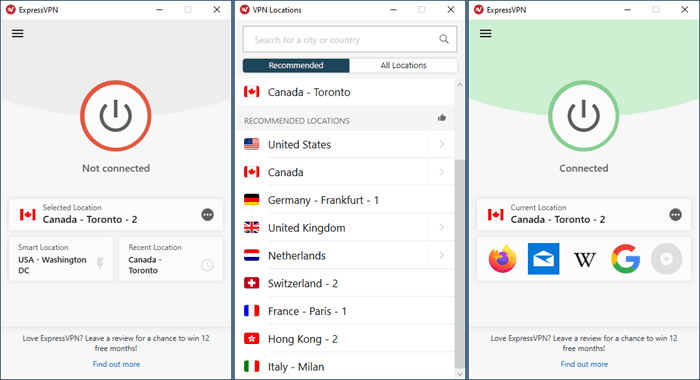Click the search magnifier icon
Image resolution: width=700 pixels, height=380 pixels.
444,39
